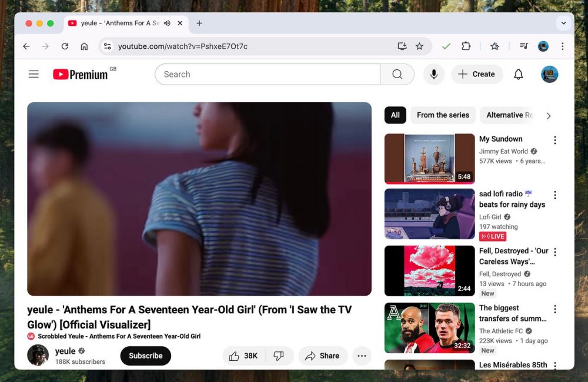The width and height of the screenshot is (588, 382).
Task: Open the sad lofi radio thumbnail
Action: [x=429, y=213]
